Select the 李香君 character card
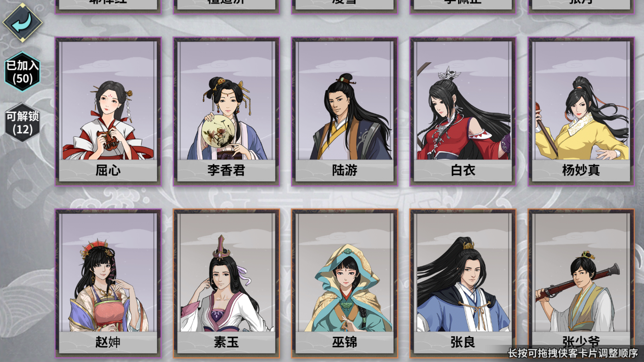This screenshot has height=362, width=644. tap(226, 111)
